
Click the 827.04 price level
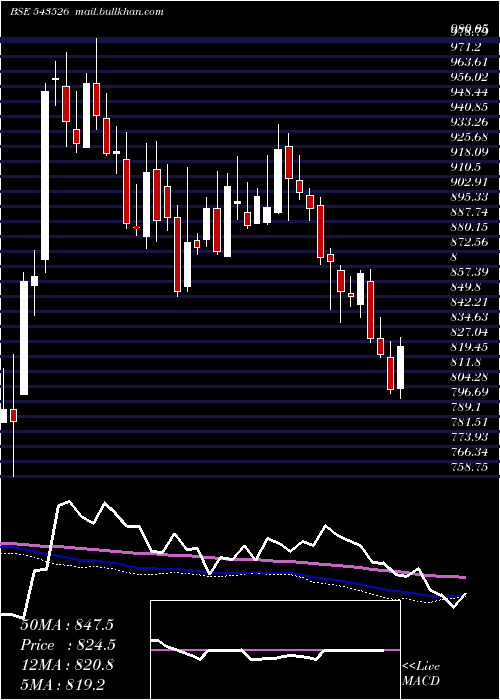click(x=469, y=332)
